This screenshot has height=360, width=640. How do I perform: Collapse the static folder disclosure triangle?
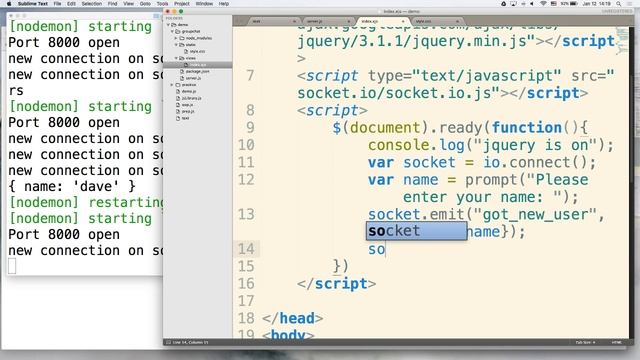[x=176, y=45]
